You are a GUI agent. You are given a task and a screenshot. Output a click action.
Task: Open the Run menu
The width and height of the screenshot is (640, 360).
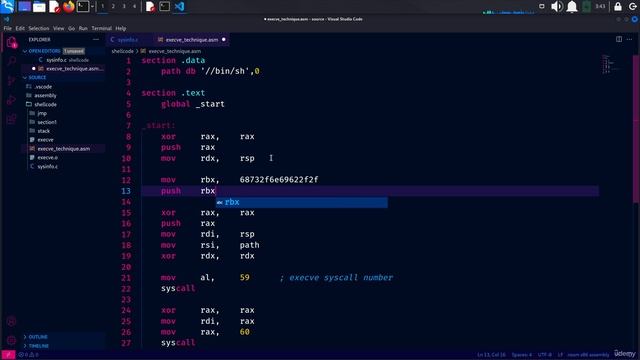[83, 28]
